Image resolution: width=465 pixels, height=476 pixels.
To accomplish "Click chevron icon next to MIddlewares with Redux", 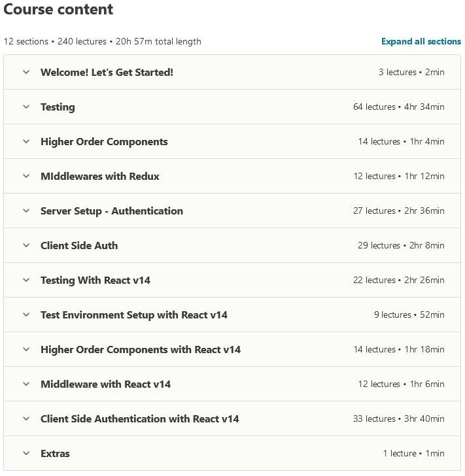I will 26,176.
